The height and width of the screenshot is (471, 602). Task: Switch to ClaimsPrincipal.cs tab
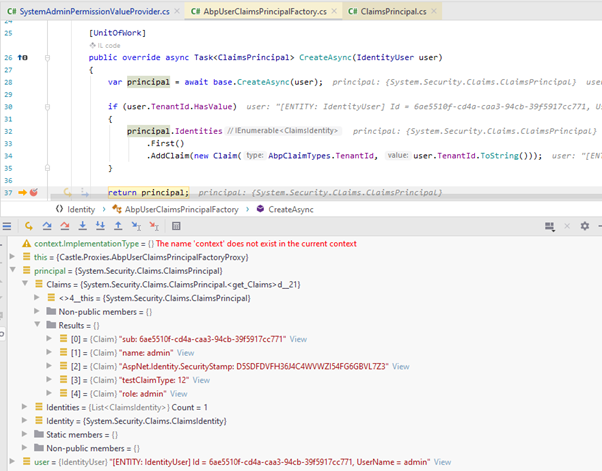pyautogui.click(x=394, y=9)
